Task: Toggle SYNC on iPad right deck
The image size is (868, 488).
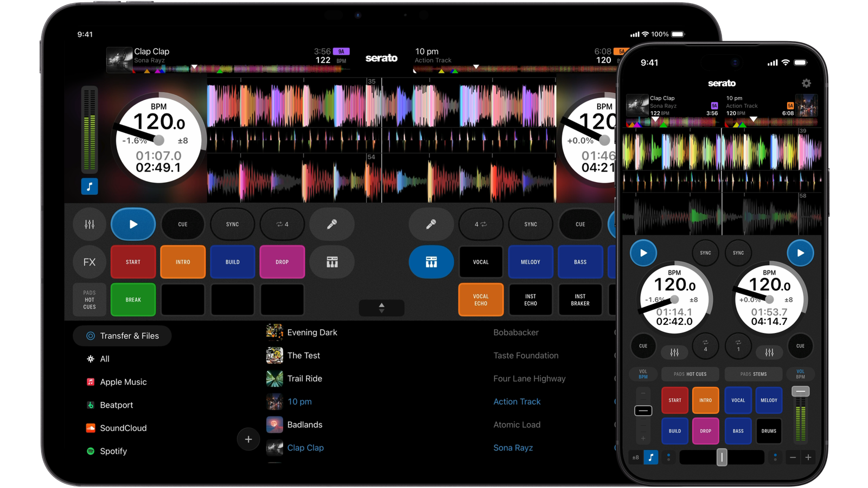Action: click(x=531, y=224)
